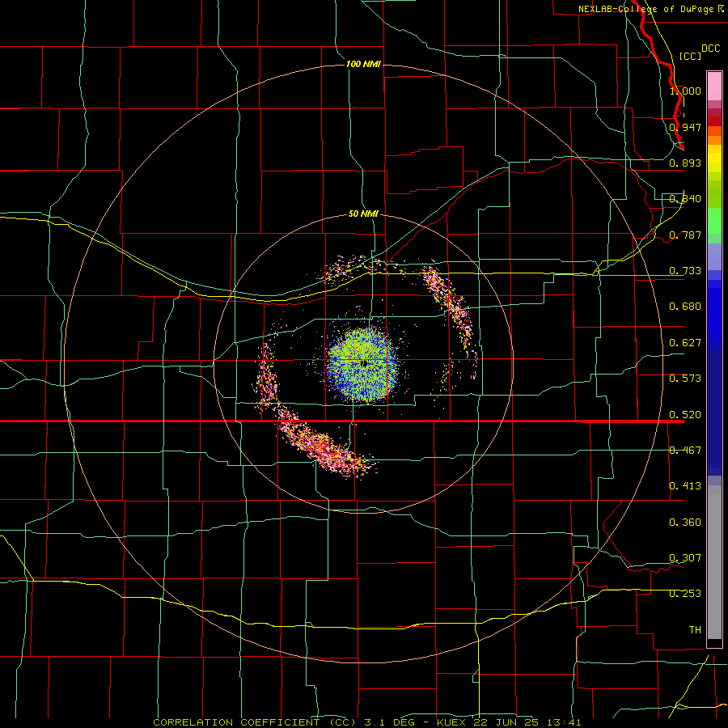Click the TH threshold label in legend

(695, 630)
